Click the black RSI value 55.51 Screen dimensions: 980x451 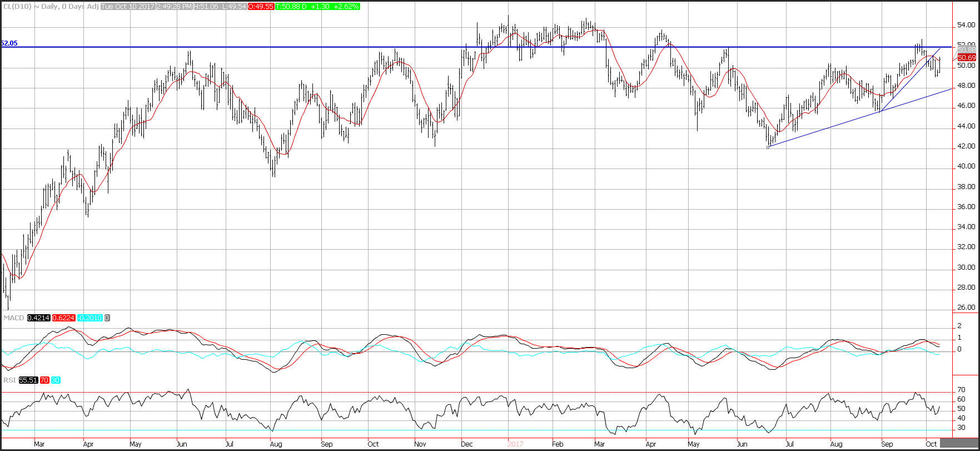click(x=28, y=380)
